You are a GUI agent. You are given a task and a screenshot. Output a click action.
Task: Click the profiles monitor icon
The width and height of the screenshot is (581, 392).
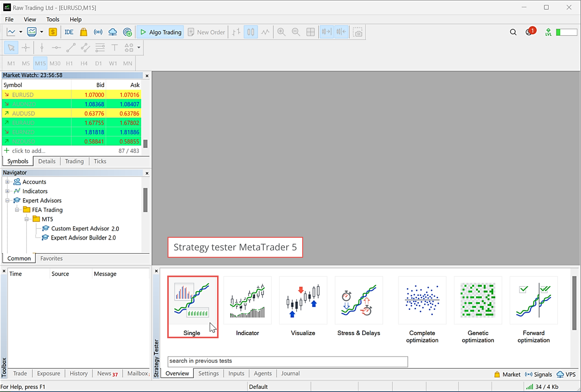click(32, 32)
